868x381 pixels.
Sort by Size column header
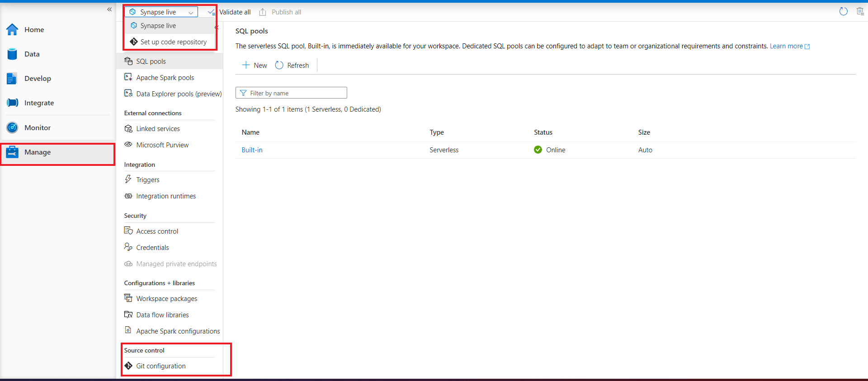point(644,132)
